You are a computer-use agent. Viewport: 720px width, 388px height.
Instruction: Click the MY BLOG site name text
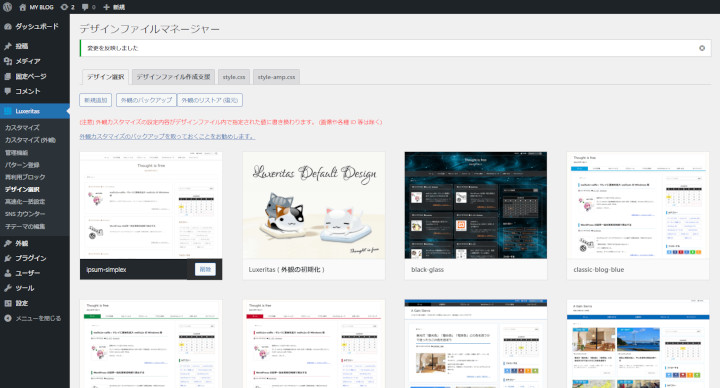41,7
